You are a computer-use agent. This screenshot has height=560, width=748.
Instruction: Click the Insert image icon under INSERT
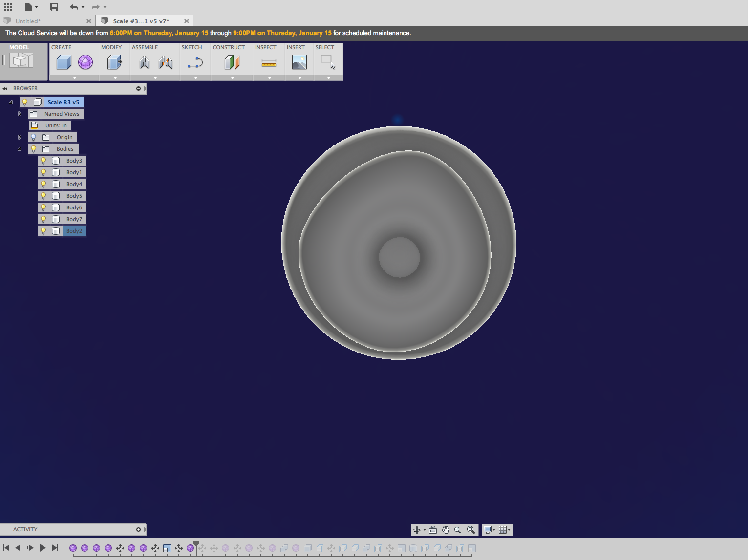point(299,62)
